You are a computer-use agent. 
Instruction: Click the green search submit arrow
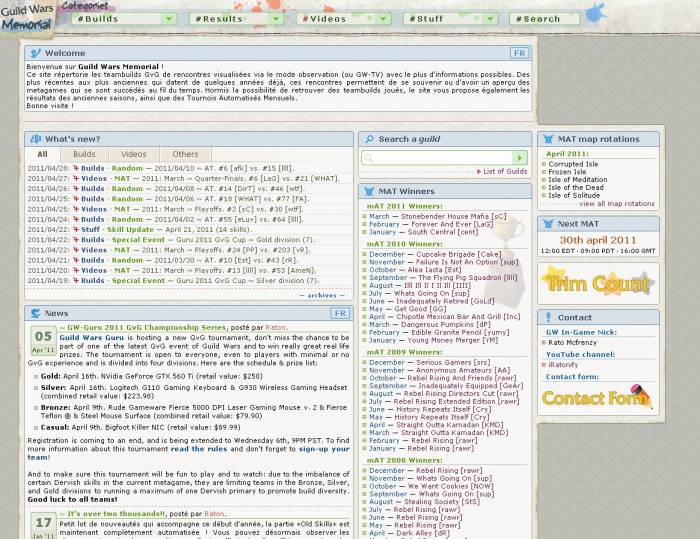pyautogui.click(x=520, y=158)
